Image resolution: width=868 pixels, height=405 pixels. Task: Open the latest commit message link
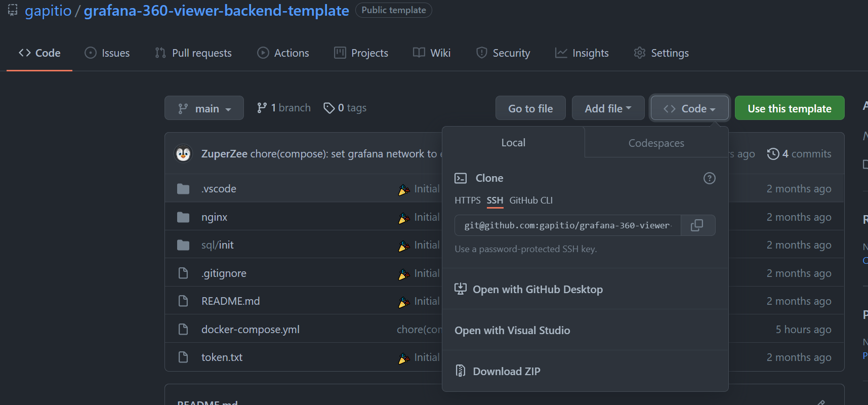(346, 154)
